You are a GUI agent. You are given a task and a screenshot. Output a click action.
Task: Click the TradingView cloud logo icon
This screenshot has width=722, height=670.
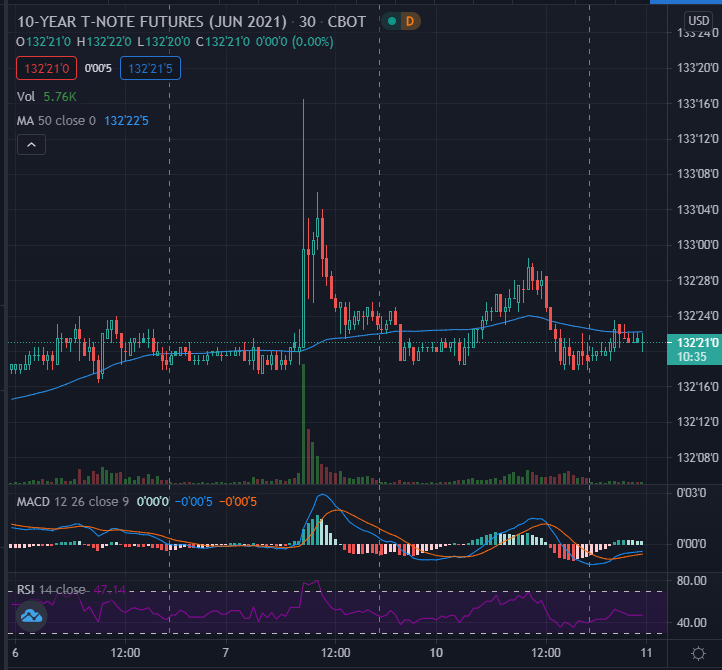[31, 616]
